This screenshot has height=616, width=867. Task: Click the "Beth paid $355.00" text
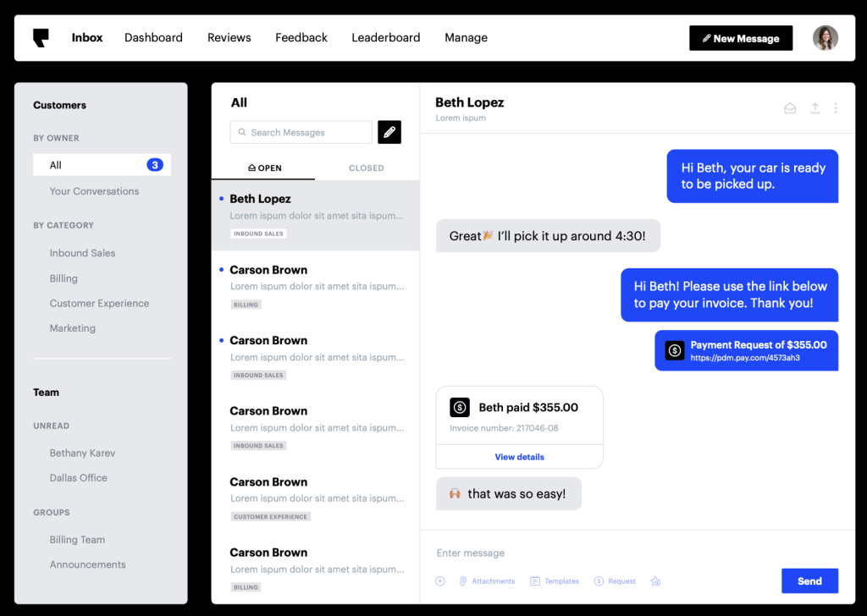[528, 408]
